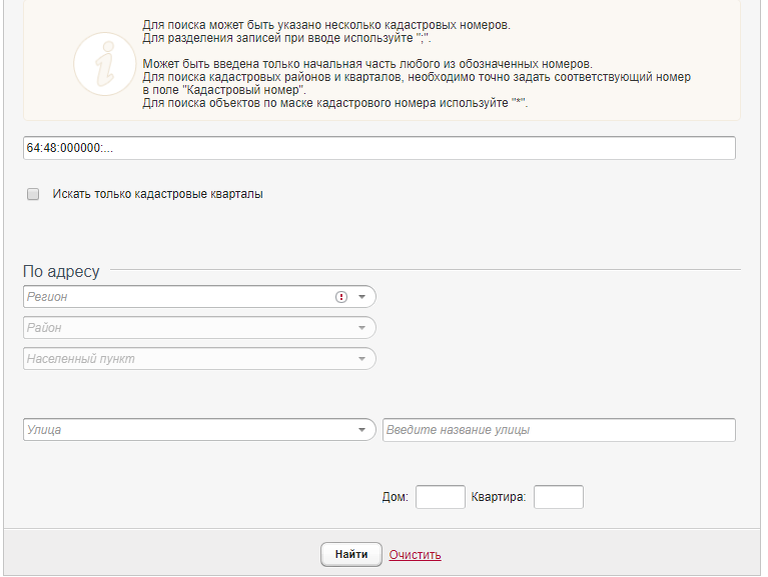Image resolution: width=768 pixels, height=577 pixels.
Task: Expand the Улица type dropdown
Action: click(362, 430)
